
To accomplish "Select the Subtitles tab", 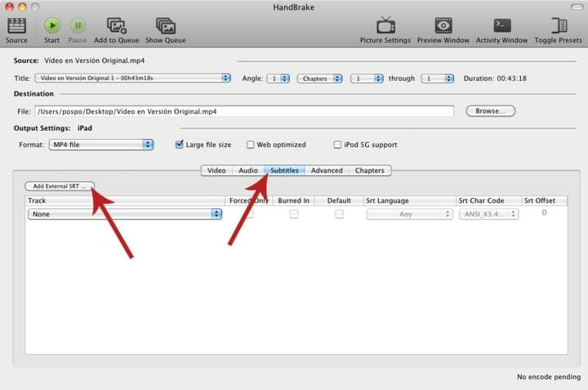I will click(285, 170).
